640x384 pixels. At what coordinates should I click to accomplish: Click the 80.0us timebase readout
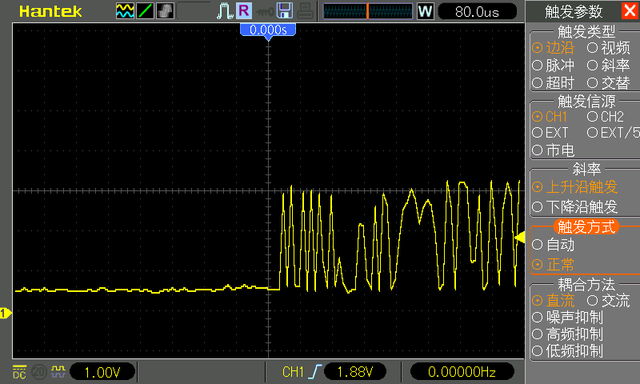click(x=477, y=11)
